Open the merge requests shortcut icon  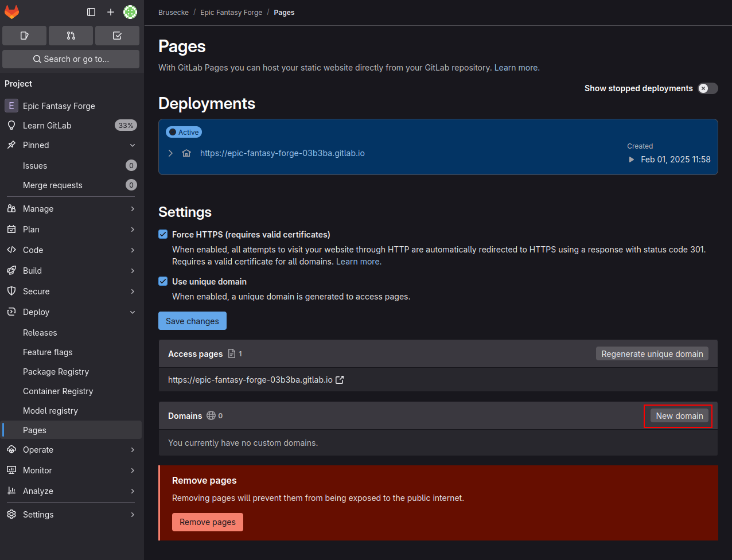tap(71, 36)
